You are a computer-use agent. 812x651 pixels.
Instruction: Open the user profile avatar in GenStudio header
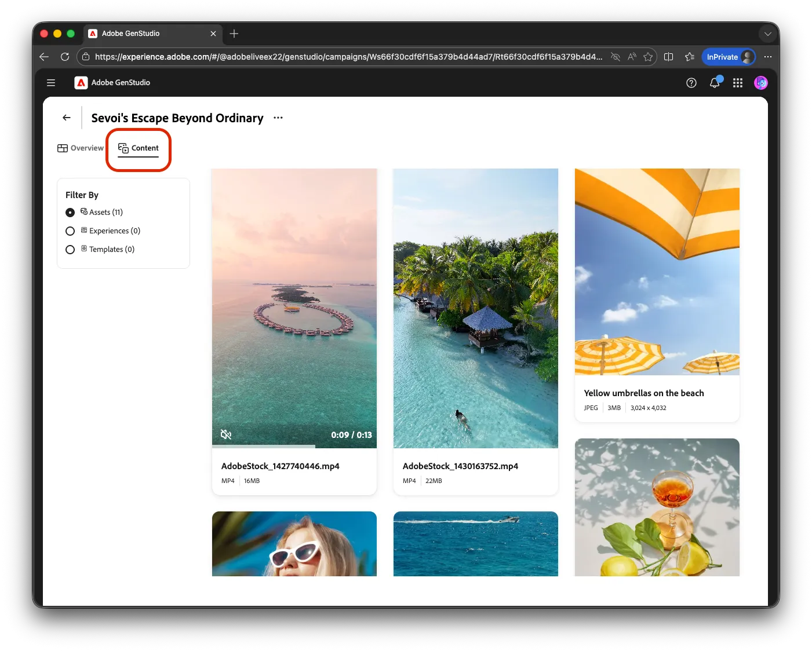click(x=761, y=83)
